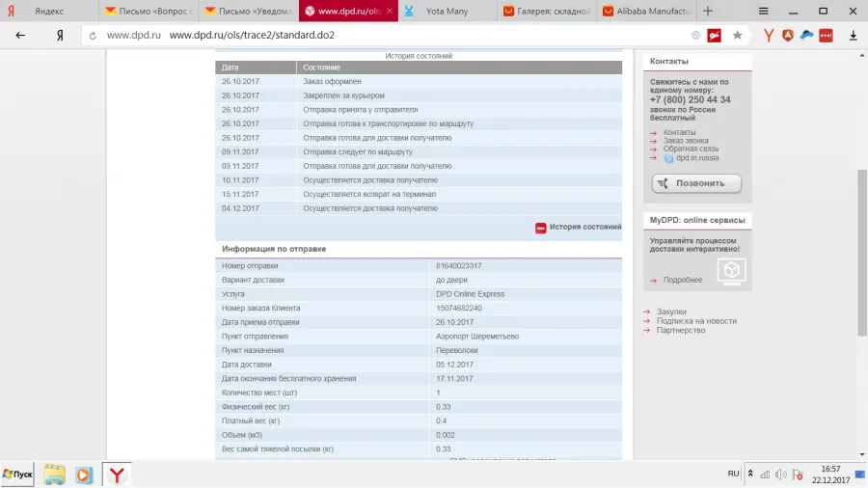Switch to the Яндекс tab
This screenshot has width=868, height=488.
click(49, 11)
